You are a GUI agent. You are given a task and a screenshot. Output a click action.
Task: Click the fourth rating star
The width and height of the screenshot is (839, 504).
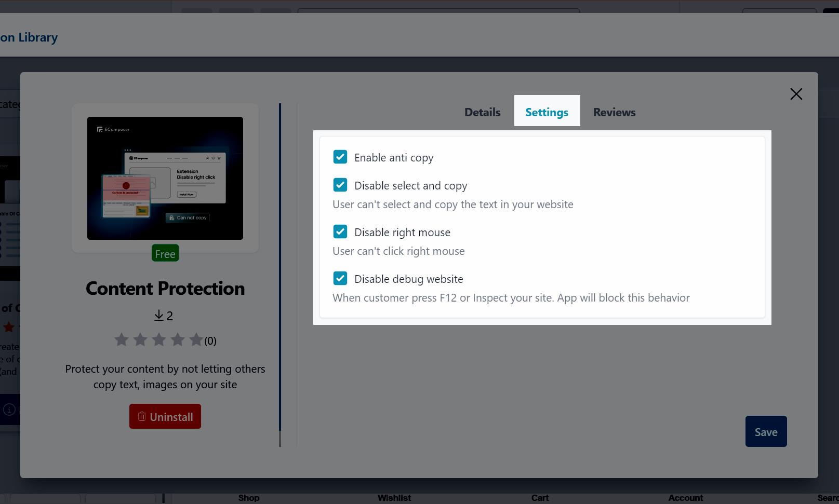click(x=178, y=340)
